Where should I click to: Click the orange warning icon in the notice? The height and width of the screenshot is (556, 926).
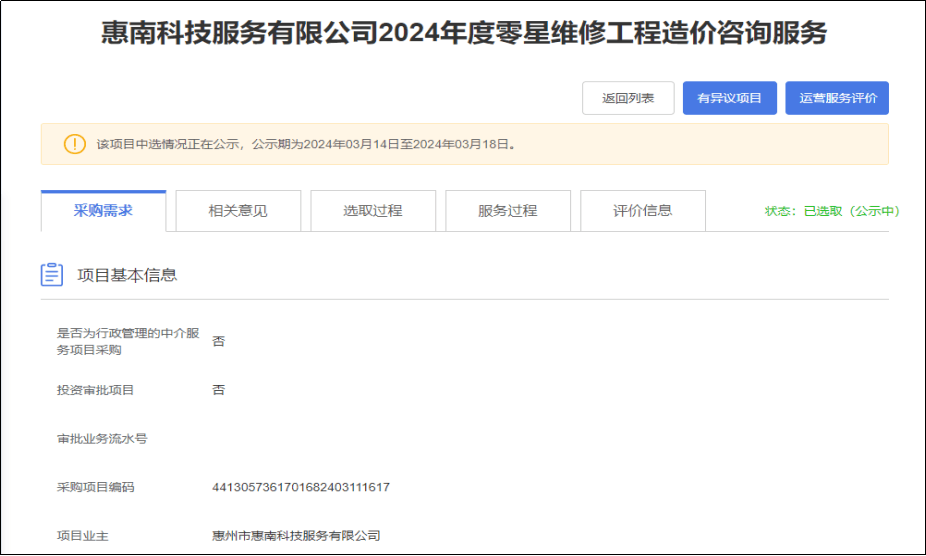tap(75, 144)
